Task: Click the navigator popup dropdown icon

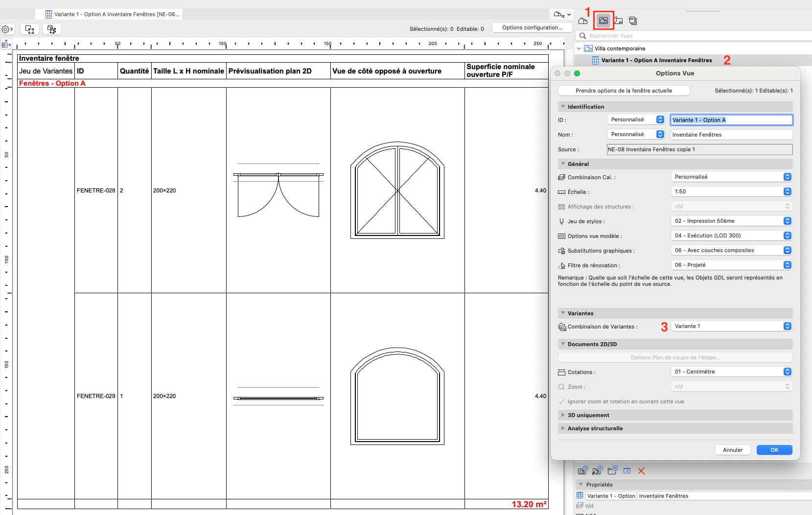Action: [x=562, y=15]
